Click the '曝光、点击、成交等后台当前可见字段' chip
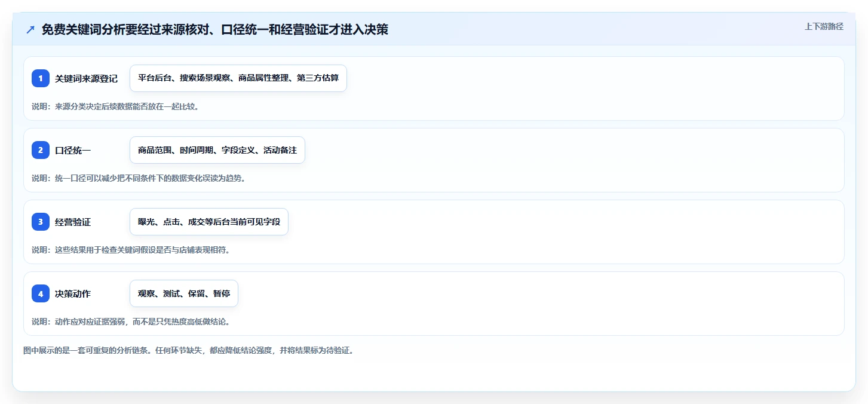868x404 pixels. tap(209, 222)
